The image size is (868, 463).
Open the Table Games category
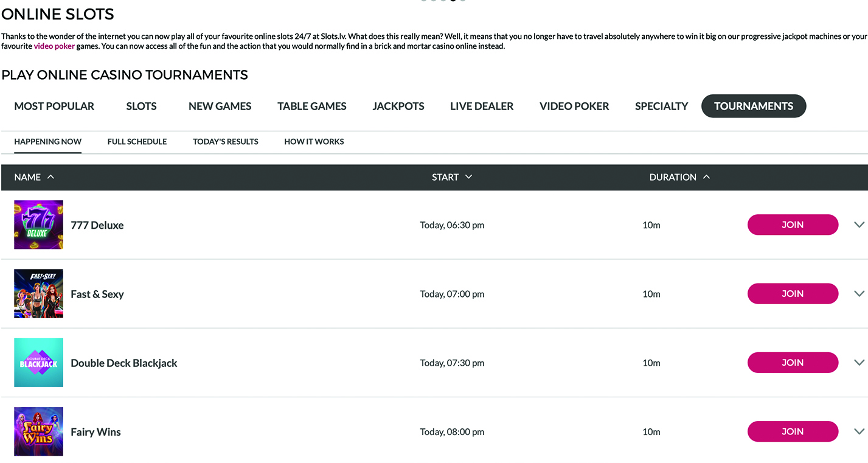(312, 106)
